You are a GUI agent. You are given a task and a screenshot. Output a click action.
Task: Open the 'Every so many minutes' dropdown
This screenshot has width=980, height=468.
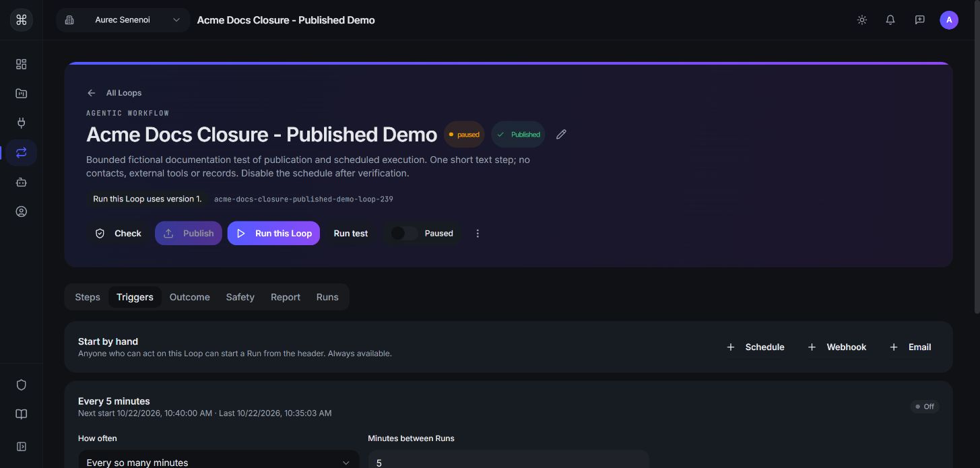coord(218,462)
